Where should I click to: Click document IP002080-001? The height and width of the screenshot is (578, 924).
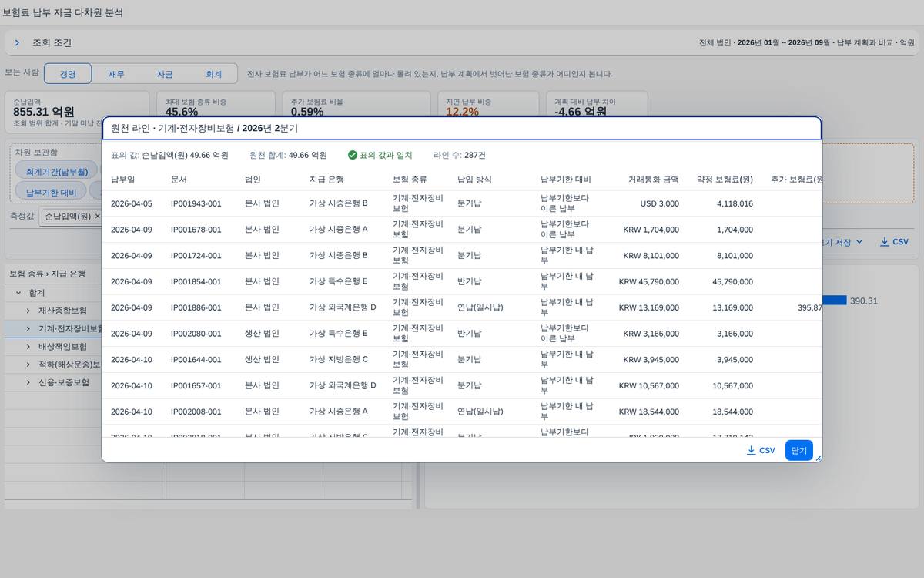[196, 334]
